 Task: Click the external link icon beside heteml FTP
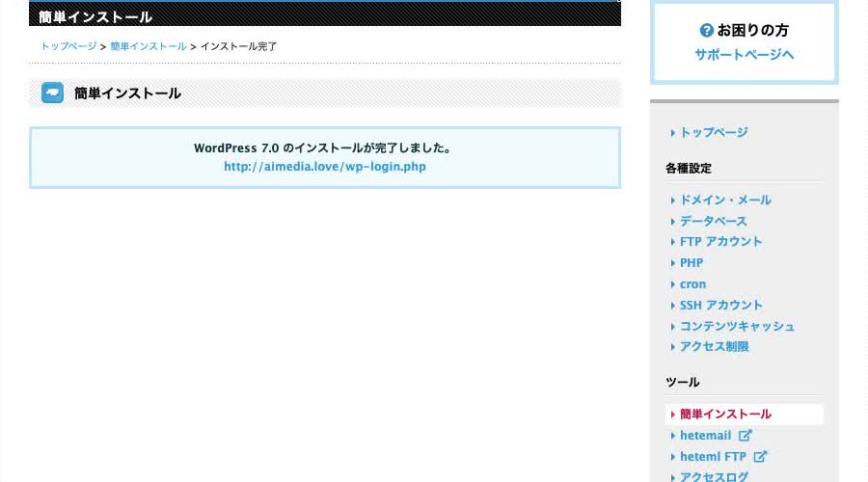tap(760, 457)
